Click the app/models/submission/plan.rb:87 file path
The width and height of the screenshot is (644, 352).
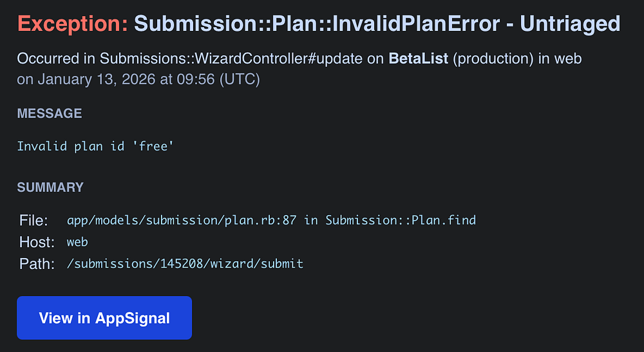click(x=182, y=221)
